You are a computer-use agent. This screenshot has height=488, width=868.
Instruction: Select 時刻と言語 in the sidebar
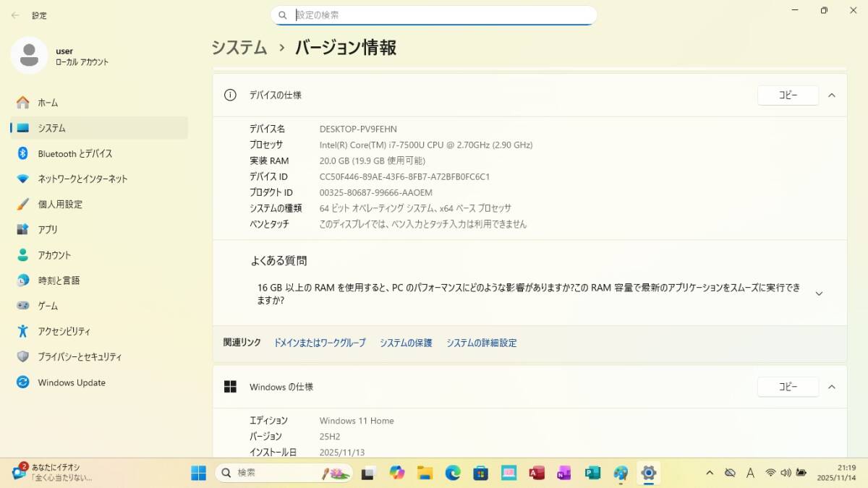[x=59, y=281]
